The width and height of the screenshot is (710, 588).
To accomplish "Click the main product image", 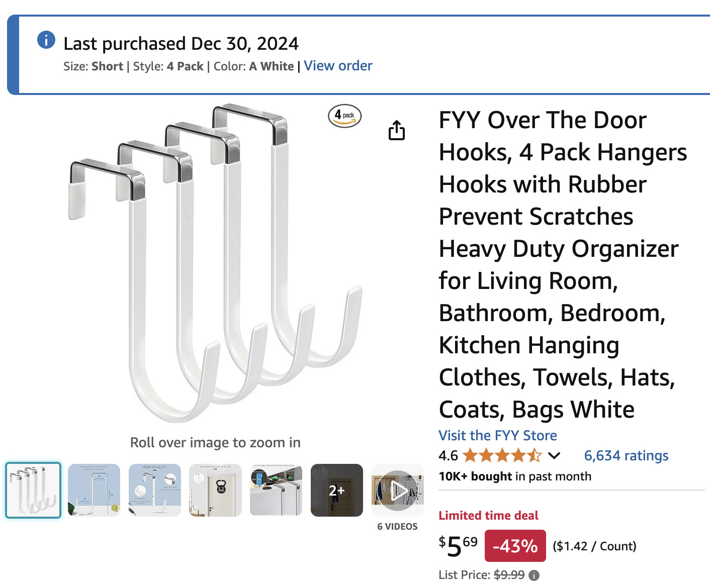I will 215,264.
